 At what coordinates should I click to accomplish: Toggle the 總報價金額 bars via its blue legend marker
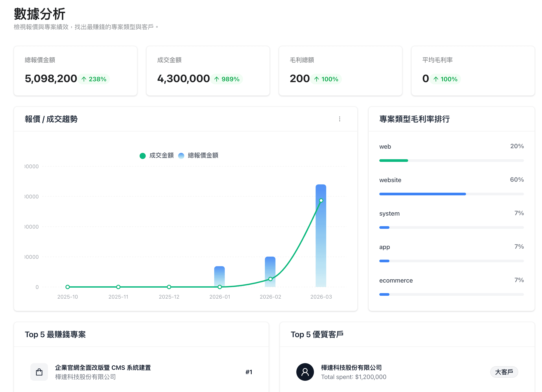click(181, 156)
